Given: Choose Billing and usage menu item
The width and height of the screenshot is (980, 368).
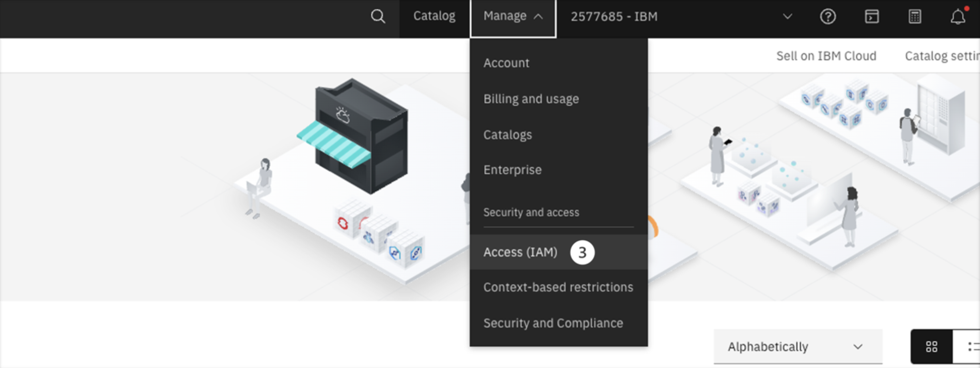Looking at the screenshot, I should pyautogui.click(x=531, y=99).
